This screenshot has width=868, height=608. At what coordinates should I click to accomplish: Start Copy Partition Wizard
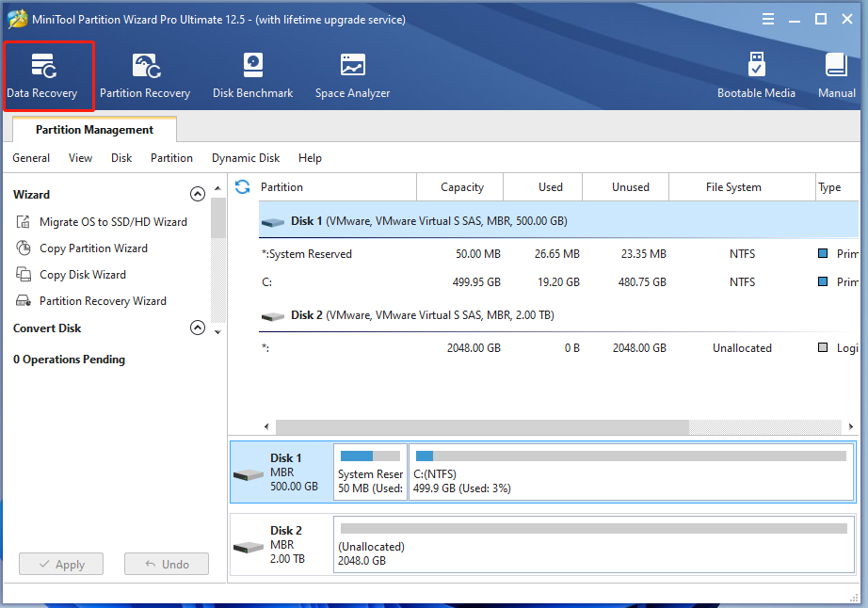[93, 248]
